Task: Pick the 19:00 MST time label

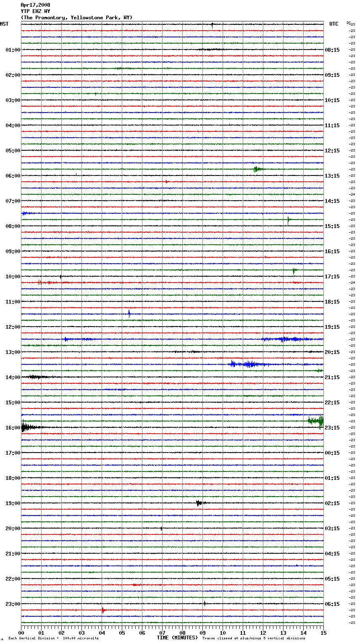Action: [x=13, y=503]
